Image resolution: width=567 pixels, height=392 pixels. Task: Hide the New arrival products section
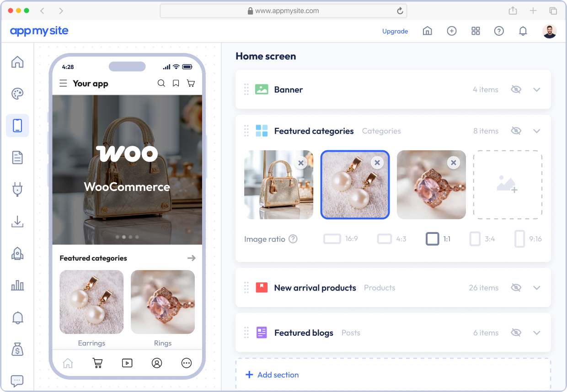(x=516, y=288)
